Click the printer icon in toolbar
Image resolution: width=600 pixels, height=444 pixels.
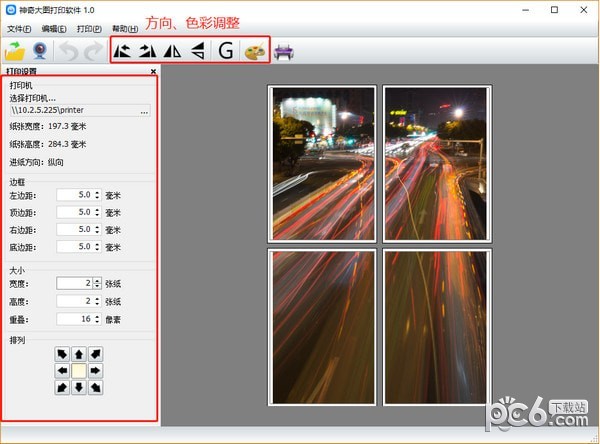(284, 51)
